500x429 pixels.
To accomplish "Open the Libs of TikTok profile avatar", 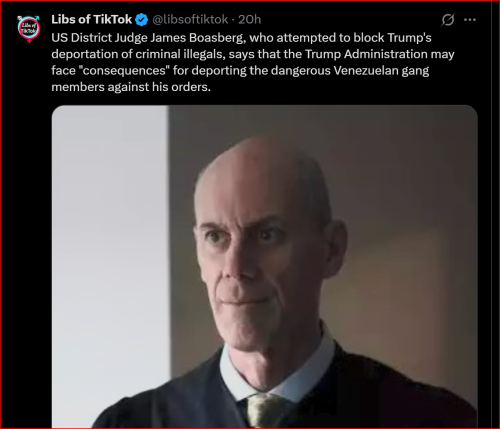I will pyautogui.click(x=29, y=28).
